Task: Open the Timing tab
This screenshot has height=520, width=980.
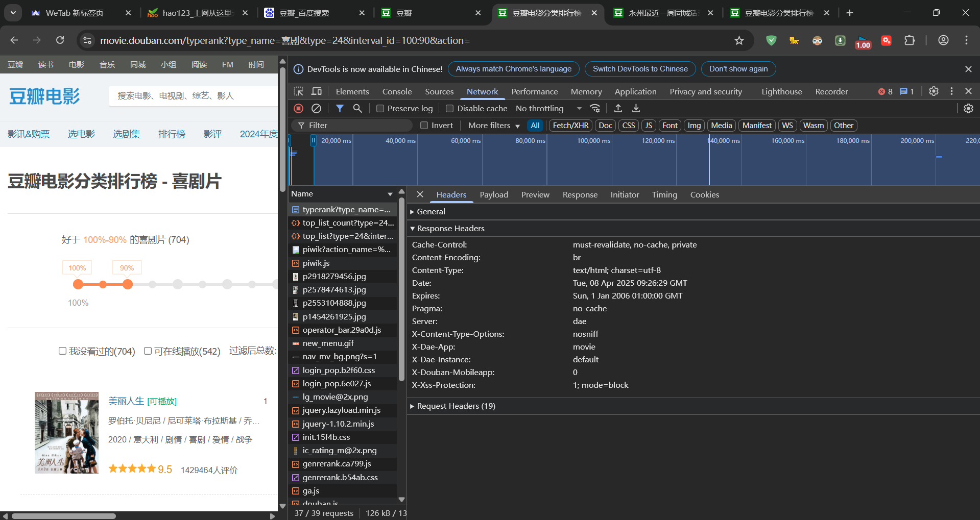Action: (x=664, y=194)
